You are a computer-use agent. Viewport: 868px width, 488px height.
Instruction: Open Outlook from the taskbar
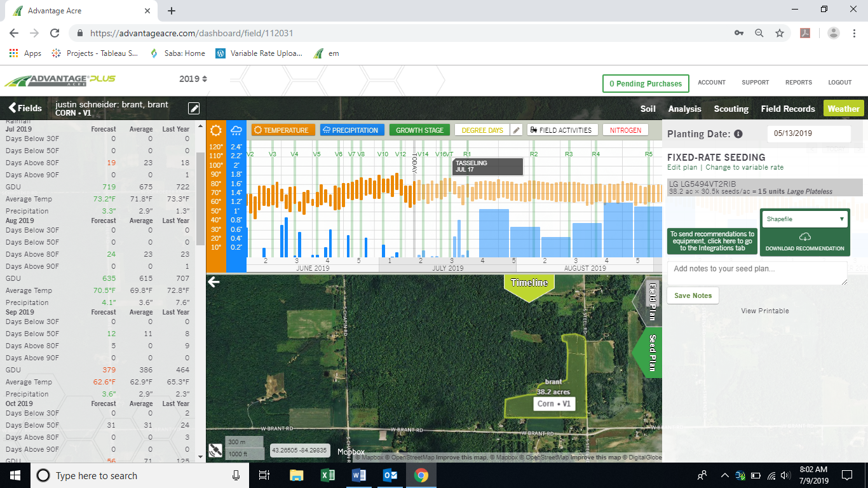(x=390, y=475)
